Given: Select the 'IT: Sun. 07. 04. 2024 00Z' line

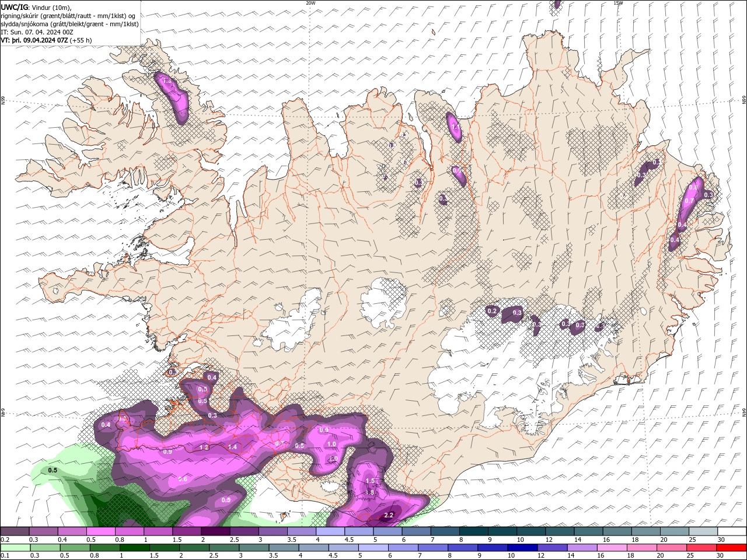Looking at the screenshot, I should 36,32.
